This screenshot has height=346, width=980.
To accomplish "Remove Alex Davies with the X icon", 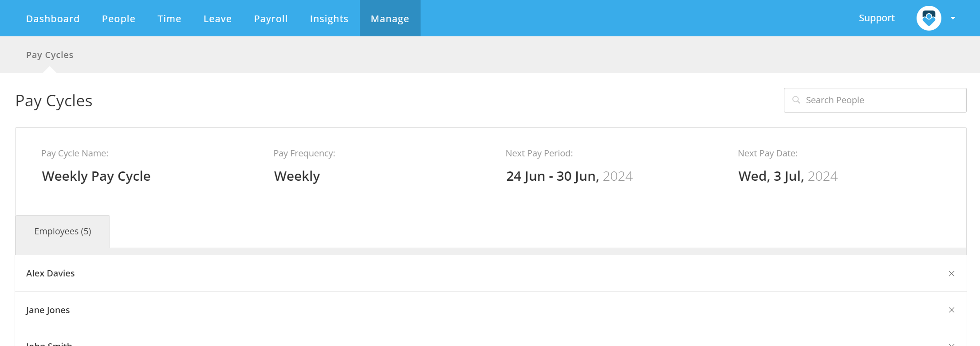I will click(x=951, y=274).
